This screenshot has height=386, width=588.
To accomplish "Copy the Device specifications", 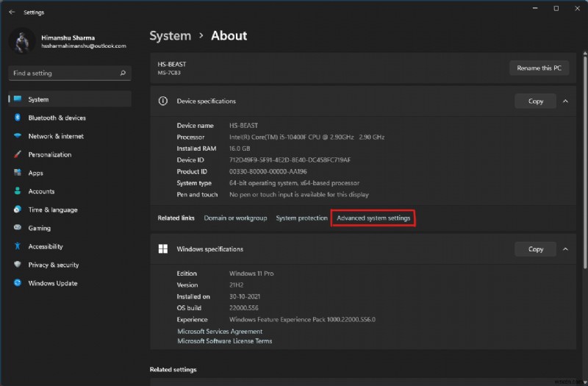I will tap(536, 101).
